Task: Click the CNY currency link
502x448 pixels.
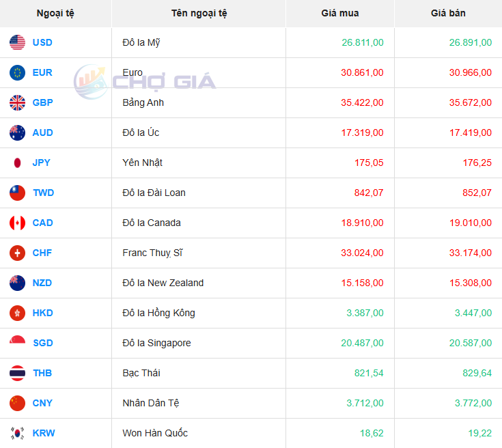Action: tap(42, 403)
